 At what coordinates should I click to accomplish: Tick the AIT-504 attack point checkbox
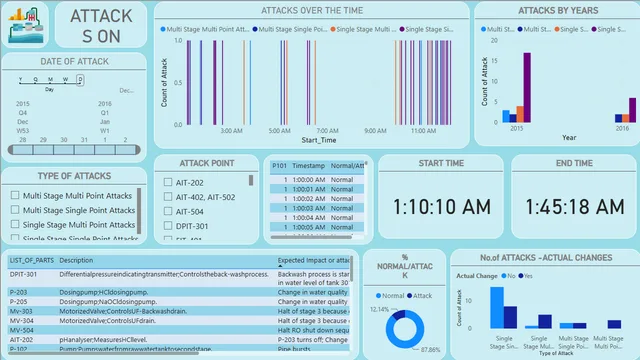[x=168, y=211]
